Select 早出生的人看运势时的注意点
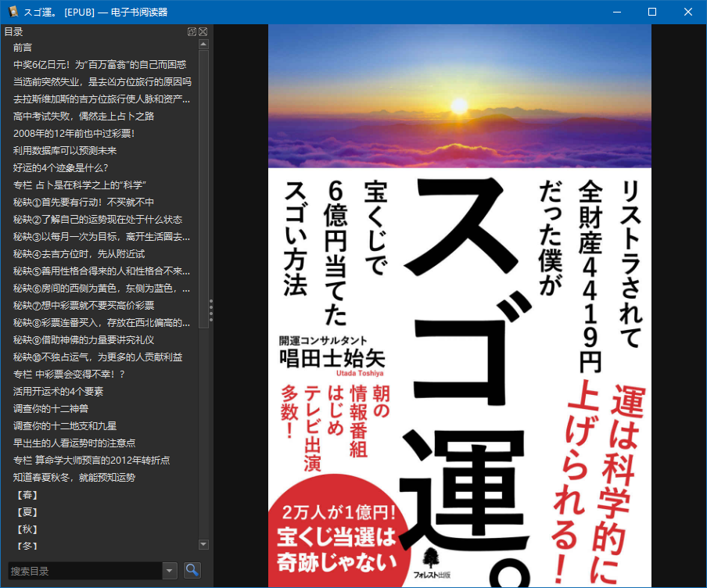 (74, 443)
